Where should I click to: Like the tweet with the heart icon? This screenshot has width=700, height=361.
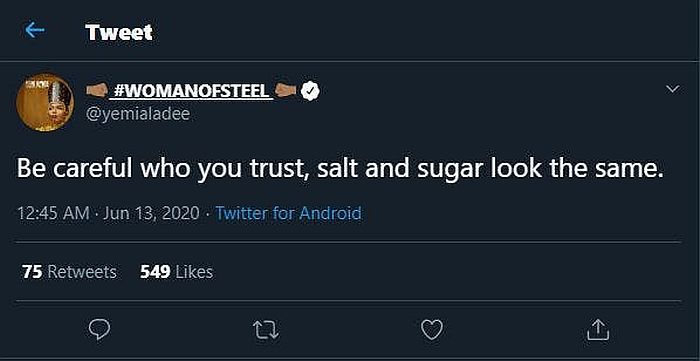click(432, 330)
